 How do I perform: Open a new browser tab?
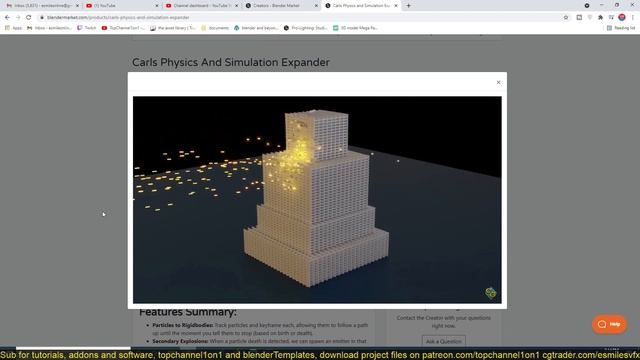[408, 6]
